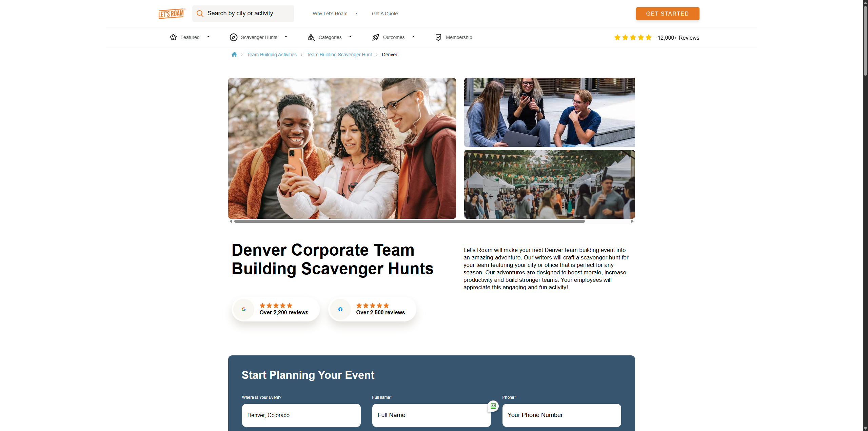Screen dimensions: 868x431
Task: Click the green autofill icon in Full Name field
Action: pyautogui.click(x=493, y=406)
